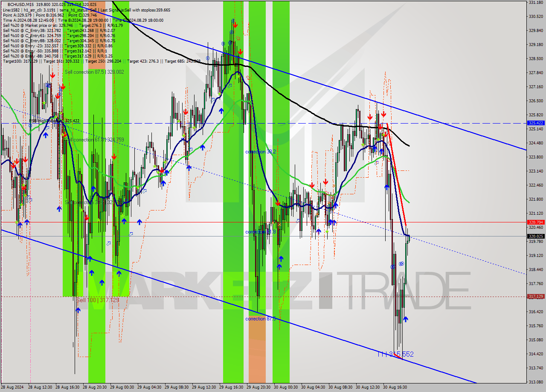The image size is (546, 392).
Task: Click 'Sell %20 @ Entry -50: 335.888' line
Action: tap(56, 51)
